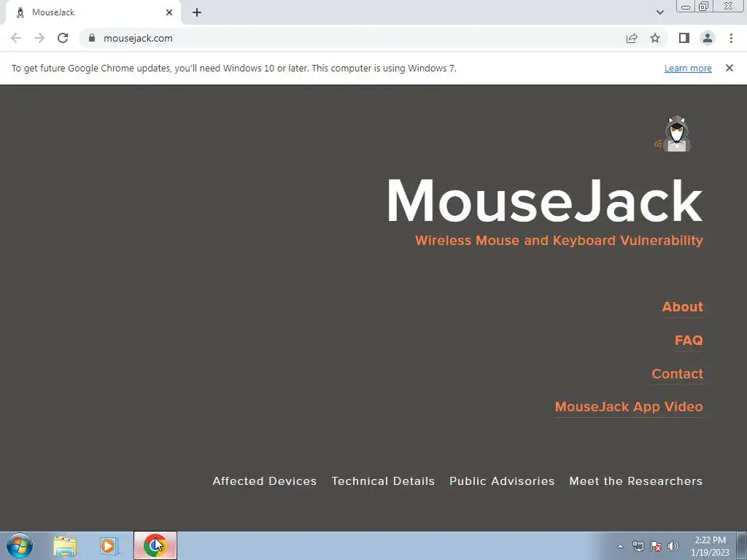Open a new tab with plus button
This screenshot has height=560, width=747.
pos(197,12)
